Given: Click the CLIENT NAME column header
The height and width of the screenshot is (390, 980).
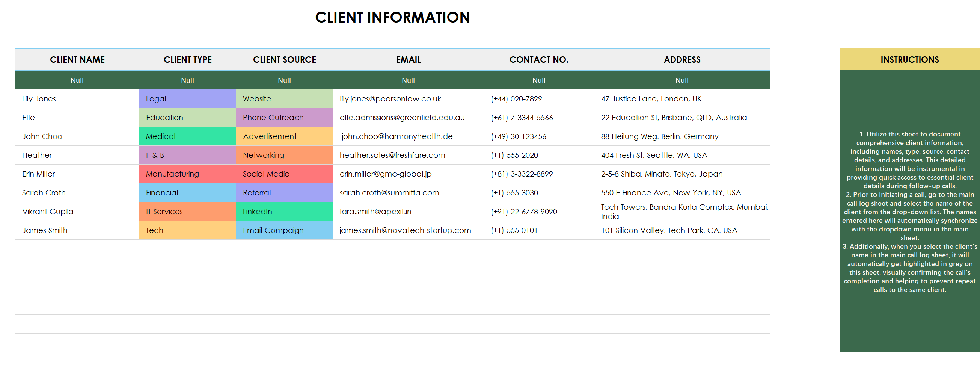Looking at the screenshot, I should pyautogui.click(x=77, y=60).
